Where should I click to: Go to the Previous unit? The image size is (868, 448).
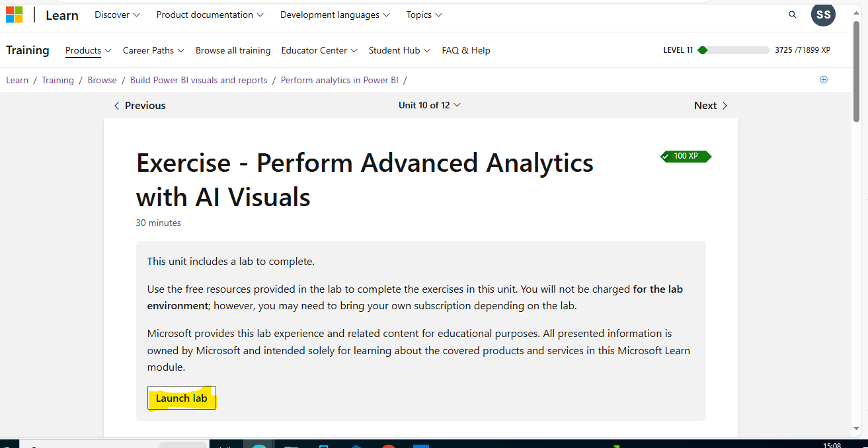[x=139, y=106]
